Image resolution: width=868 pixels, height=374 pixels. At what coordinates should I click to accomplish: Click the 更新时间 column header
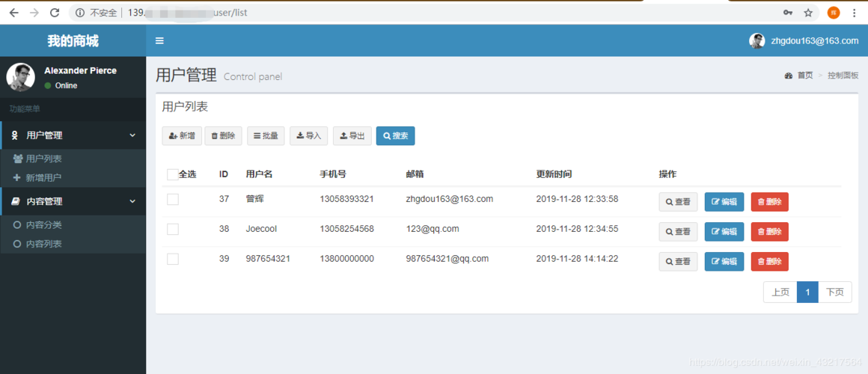[x=554, y=174]
